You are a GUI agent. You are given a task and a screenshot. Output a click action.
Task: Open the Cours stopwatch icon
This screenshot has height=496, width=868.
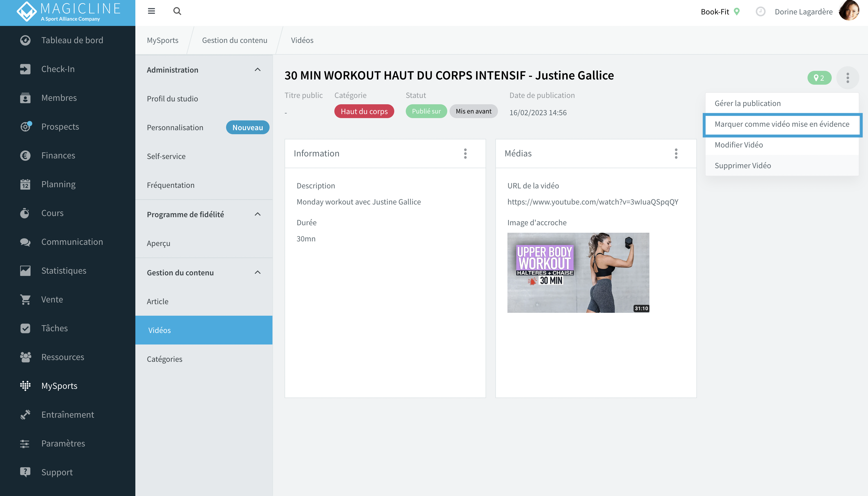24,213
